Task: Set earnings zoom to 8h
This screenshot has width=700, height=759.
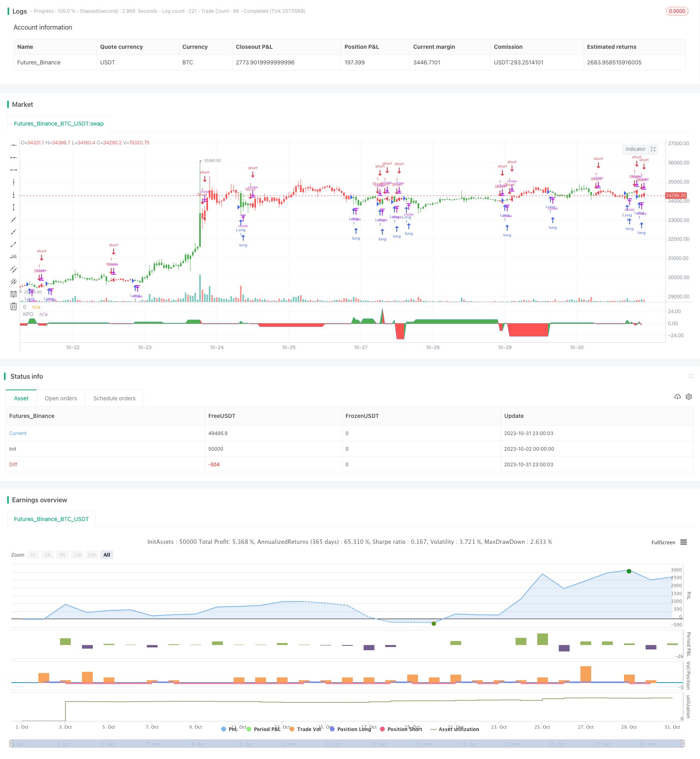Action: pyautogui.click(x=62, y=555)
